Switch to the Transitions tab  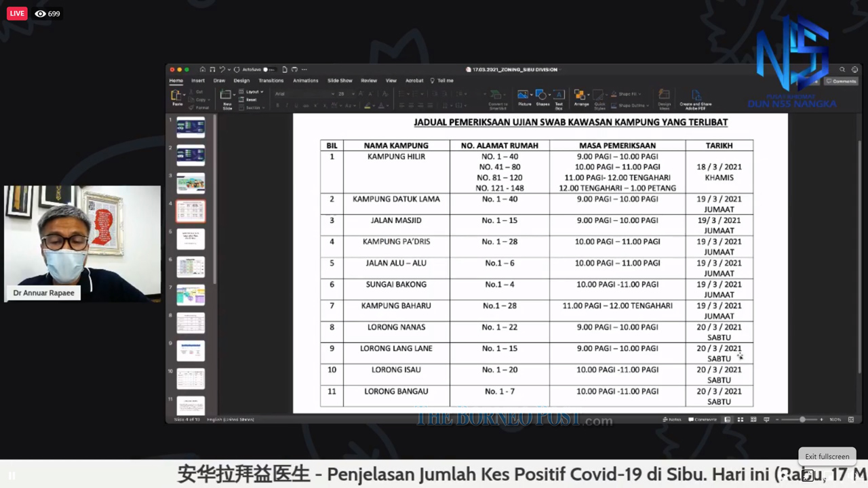click(x=271, y=81)
